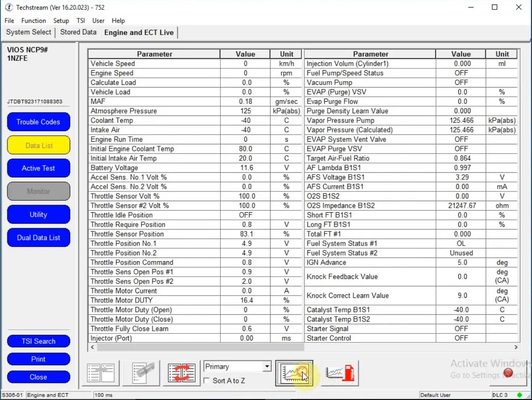
Task: Click the Evap Purge Flow parameter
Action: click(370, 101)
